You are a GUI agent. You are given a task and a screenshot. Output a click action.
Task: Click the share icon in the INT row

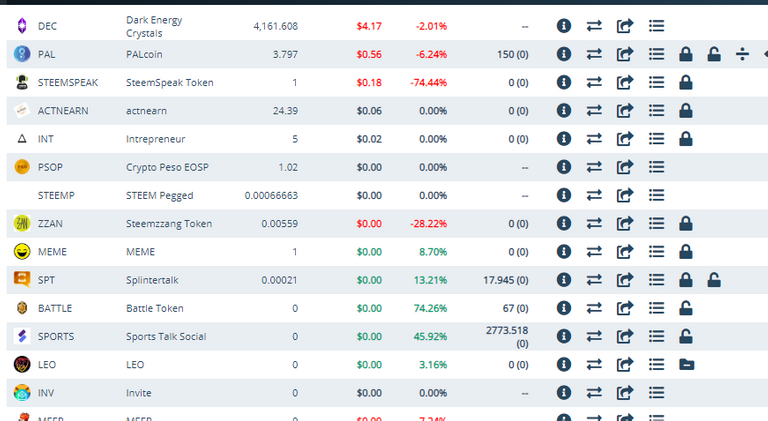(x=624, y=139)
